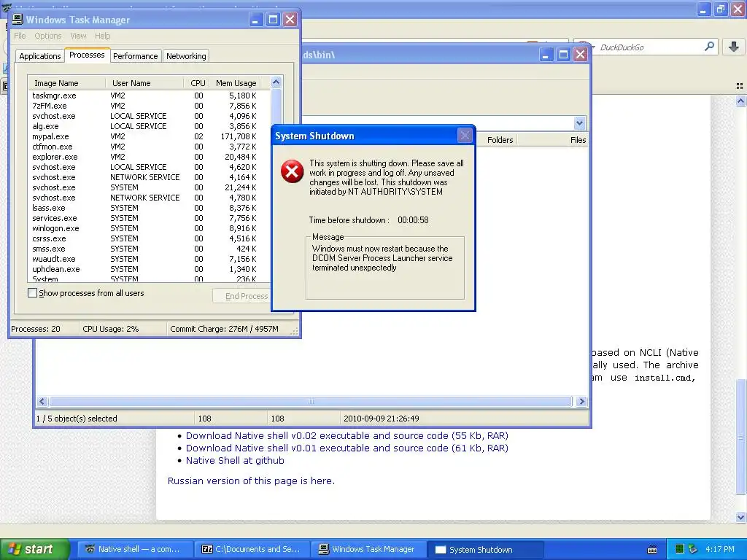
Task: Click the Commit Charge status bar entry
Action: [224, 329]
